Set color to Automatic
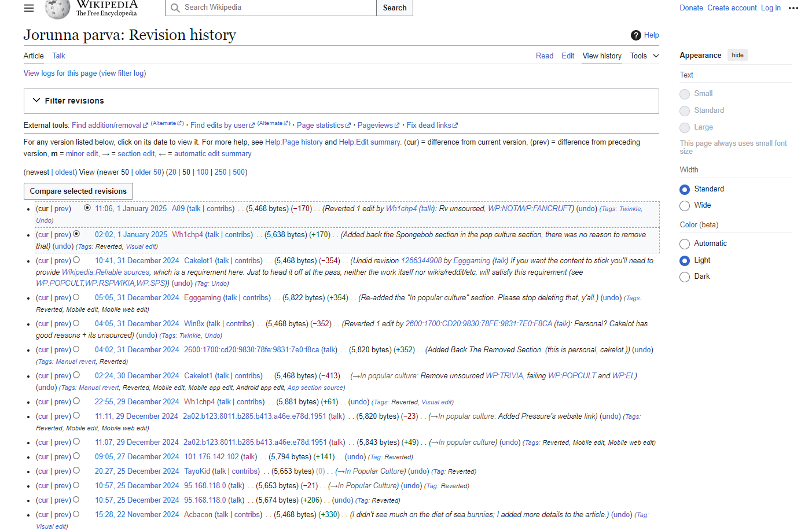The height and width of the screenshot is (531, 812). tap(685, 244)
